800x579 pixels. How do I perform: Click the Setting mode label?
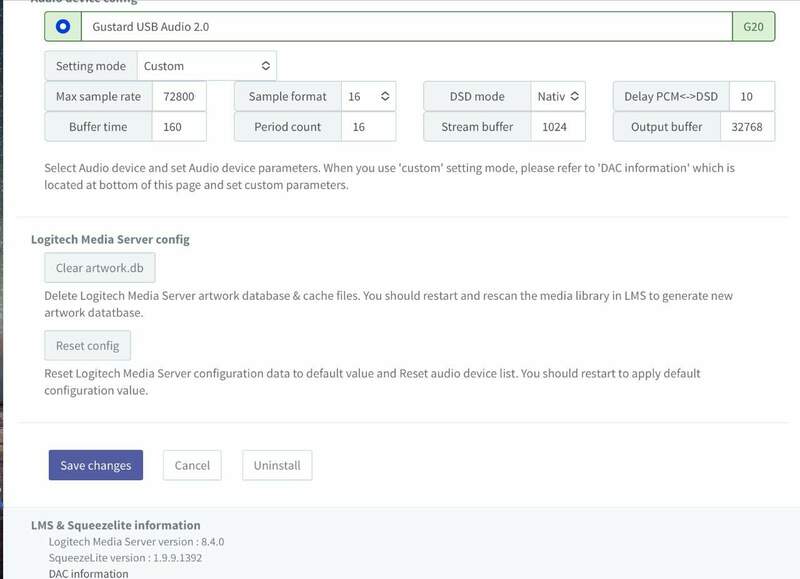pyautogui.click(x=91, y=66)
